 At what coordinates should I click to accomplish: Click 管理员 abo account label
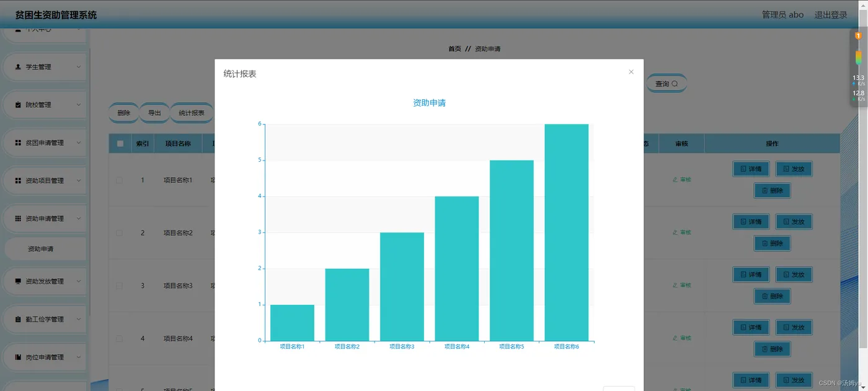coord(782,15)
